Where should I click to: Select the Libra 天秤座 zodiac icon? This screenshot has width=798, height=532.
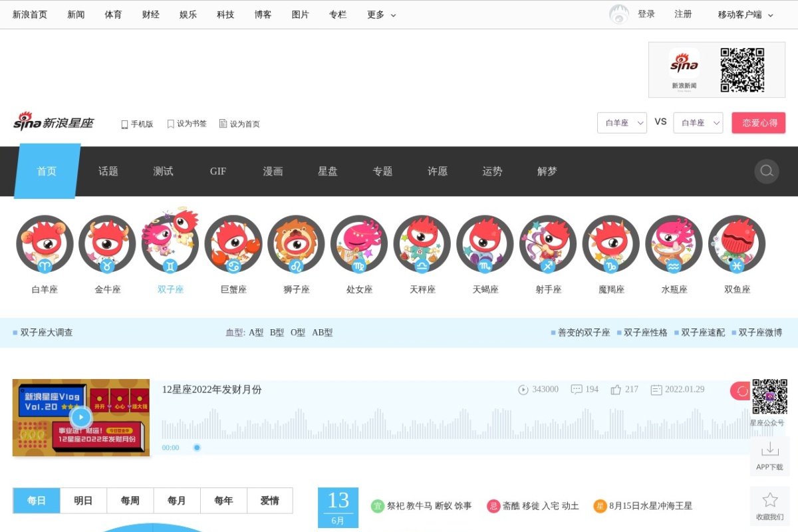(422, 244)
